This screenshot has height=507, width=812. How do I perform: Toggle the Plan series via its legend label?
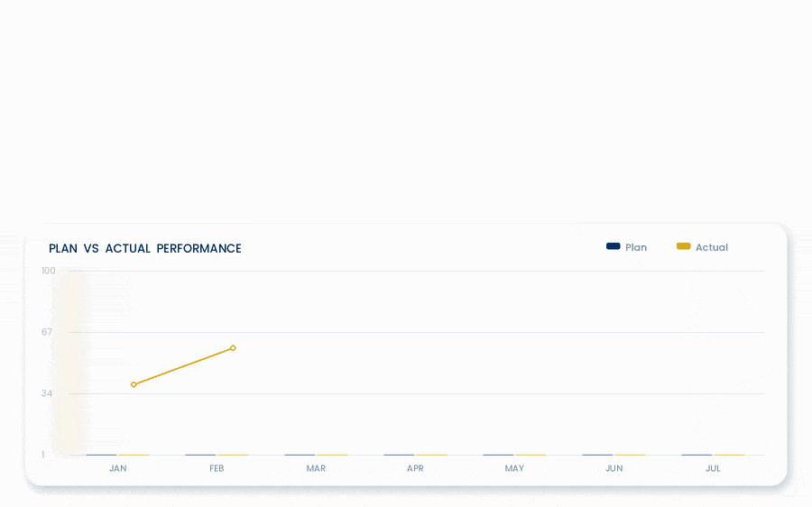pyautogui.click(x=636, y=247)
